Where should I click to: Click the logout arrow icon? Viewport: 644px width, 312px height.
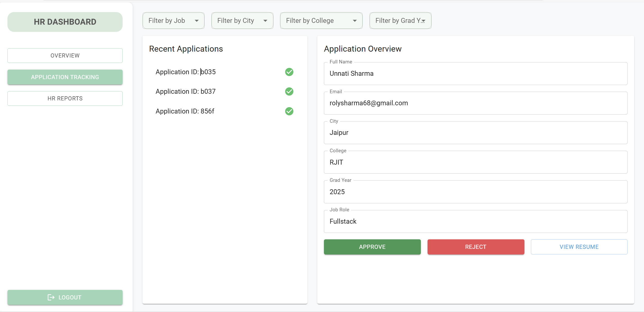[51, 297]
